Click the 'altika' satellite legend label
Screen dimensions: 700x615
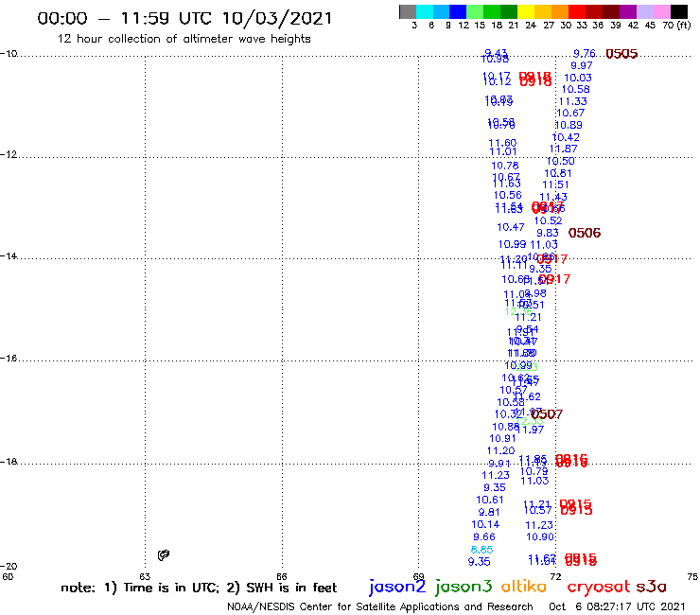click(x=524, y=586)
